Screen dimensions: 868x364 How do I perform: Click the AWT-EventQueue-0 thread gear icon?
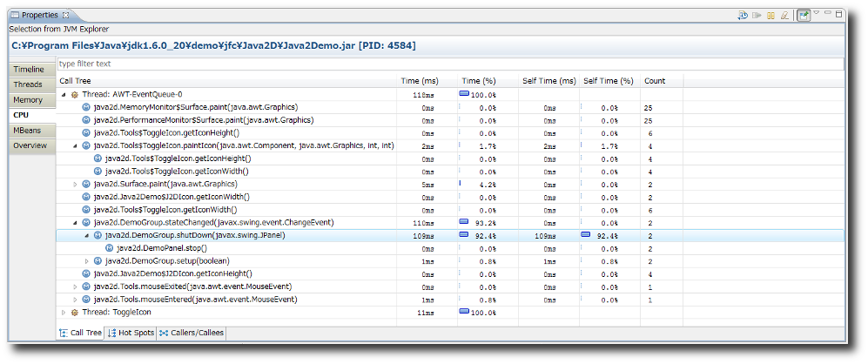tap(75, 95)
